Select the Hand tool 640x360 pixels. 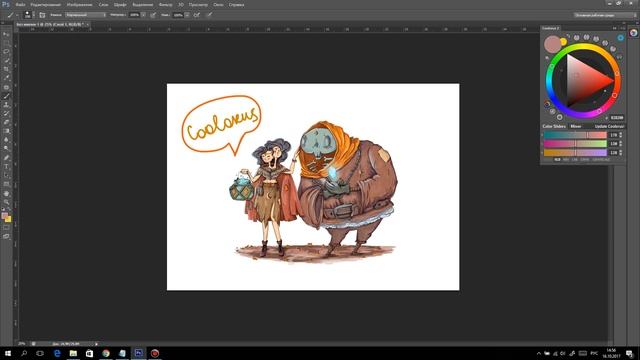6,193
